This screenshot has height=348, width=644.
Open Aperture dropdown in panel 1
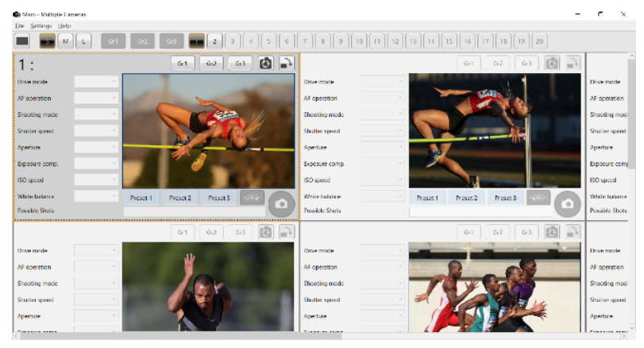[96, 147]
